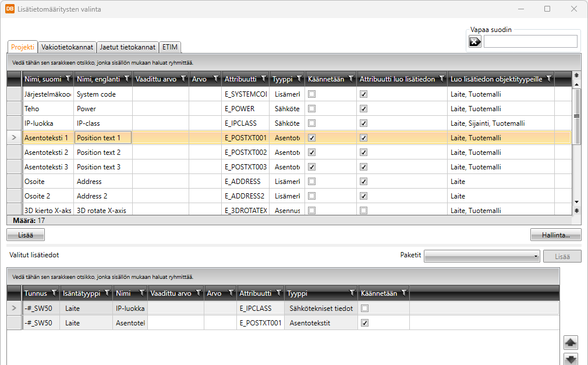Screen dimensions: 588x365
Task: Expand the Asentoteksti 1 row indicator arrow
Action: pyautogui.click(x=14, y=138)
